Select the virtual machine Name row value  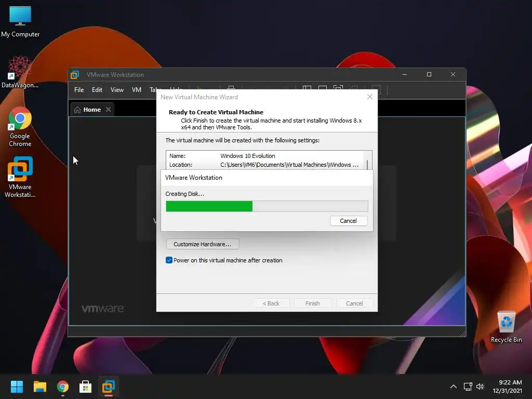[x=248, y=156]
